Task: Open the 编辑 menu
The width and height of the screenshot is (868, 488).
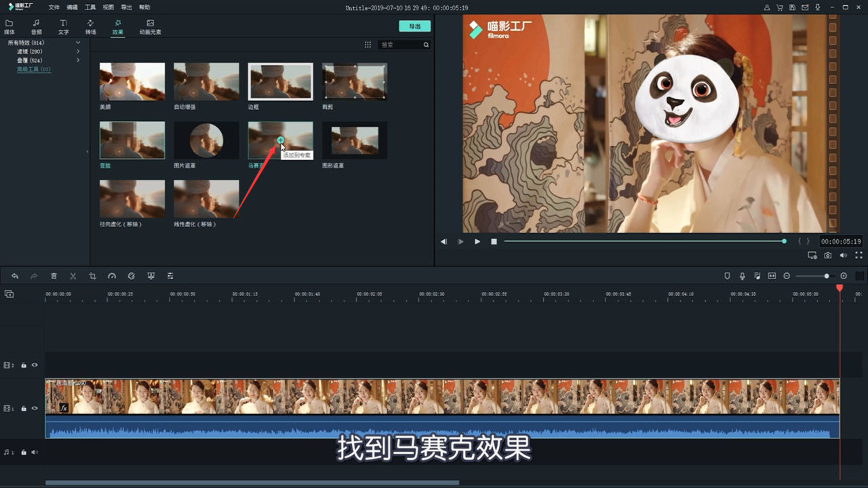Action: tap(72, 7)
